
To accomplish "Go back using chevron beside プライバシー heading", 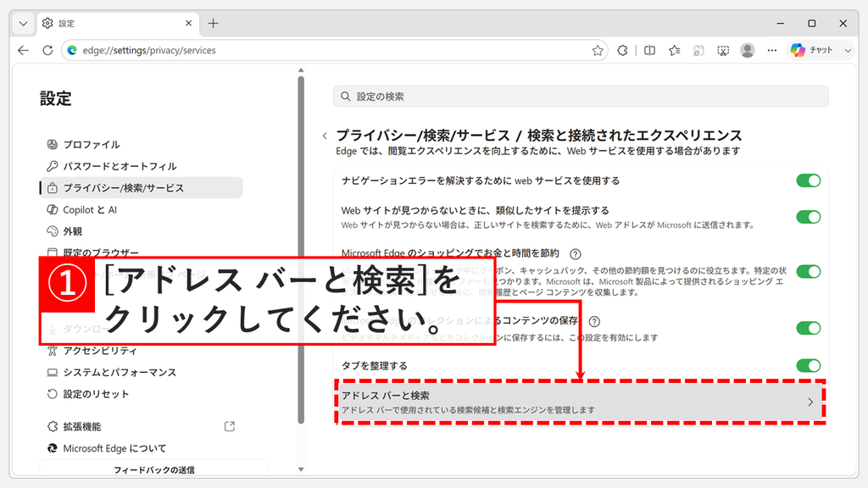I will [x=325, y=136].
